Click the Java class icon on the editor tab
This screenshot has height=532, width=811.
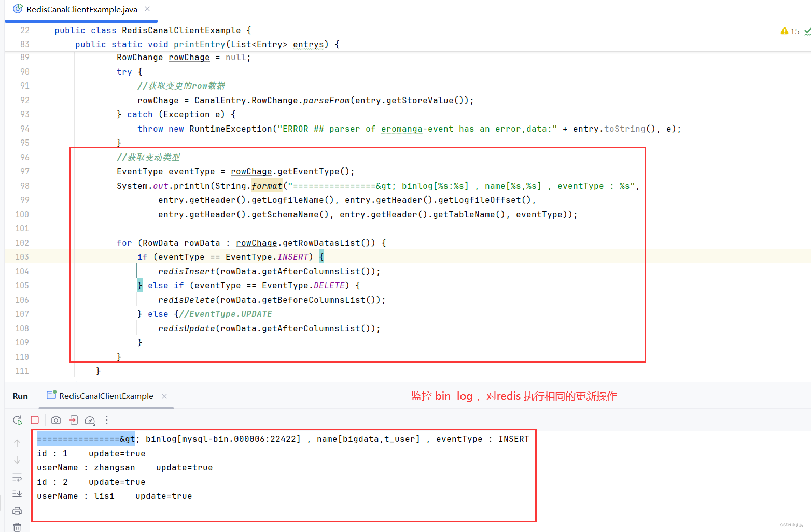pos(18,9)
